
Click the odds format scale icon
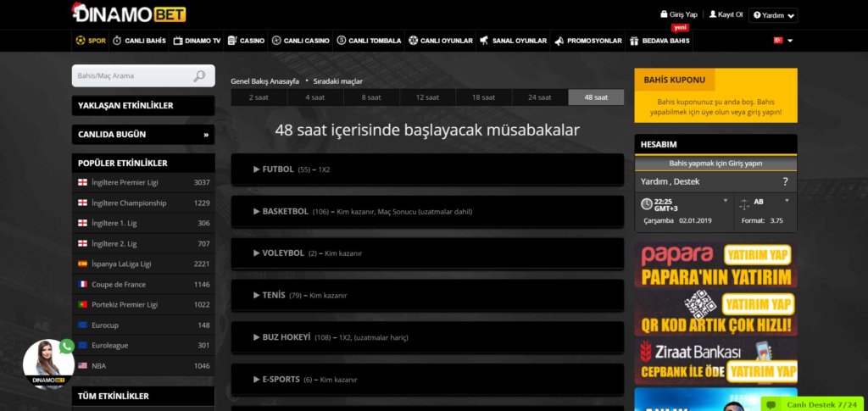tap(744, 204)
